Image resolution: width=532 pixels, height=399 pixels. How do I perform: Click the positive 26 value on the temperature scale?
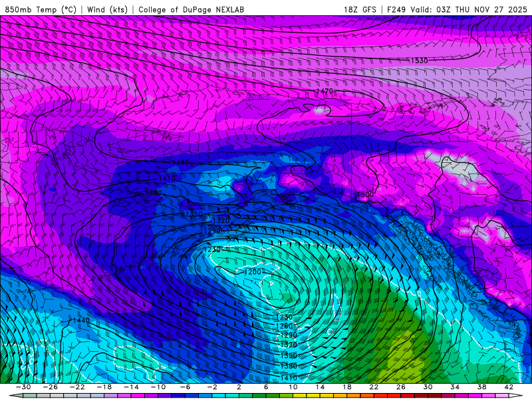pos(401,387)
